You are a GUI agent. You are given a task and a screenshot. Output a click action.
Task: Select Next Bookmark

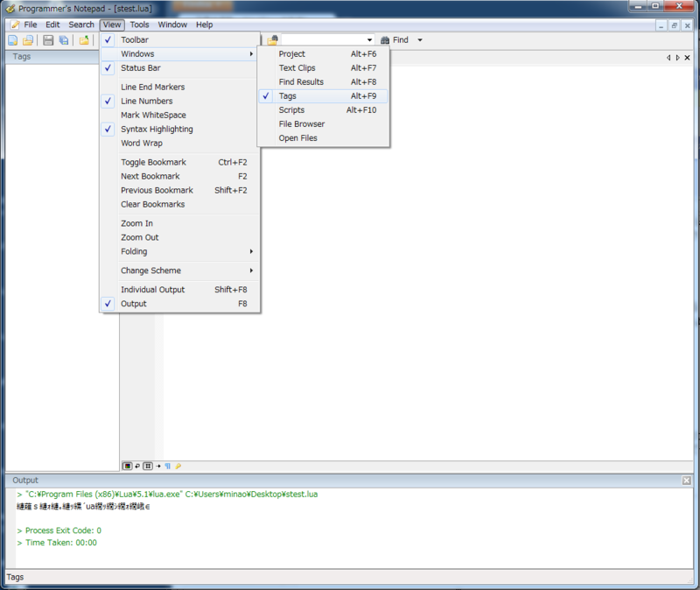tap(179, 177)
